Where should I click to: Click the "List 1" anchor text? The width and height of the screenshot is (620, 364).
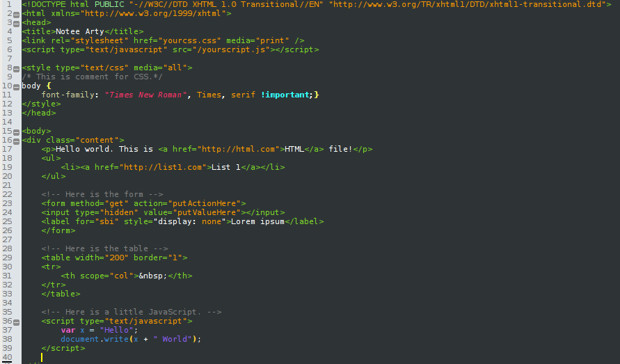click(x=226, y=167)
